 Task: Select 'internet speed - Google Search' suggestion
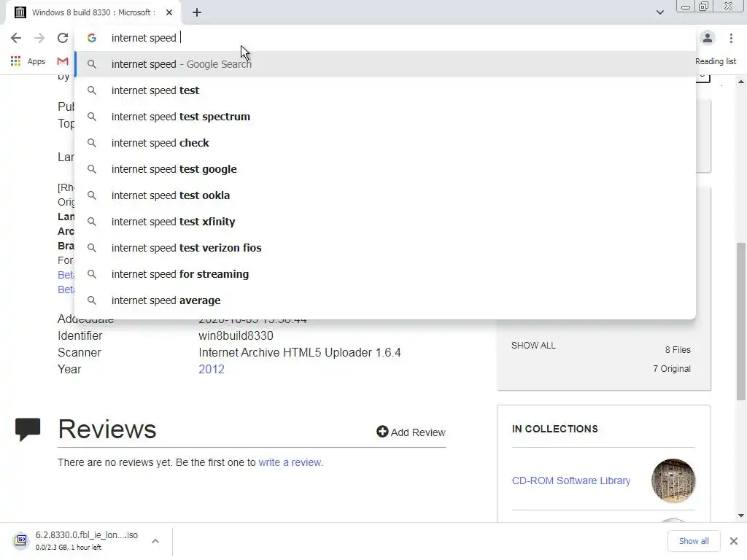click(385, 64)
